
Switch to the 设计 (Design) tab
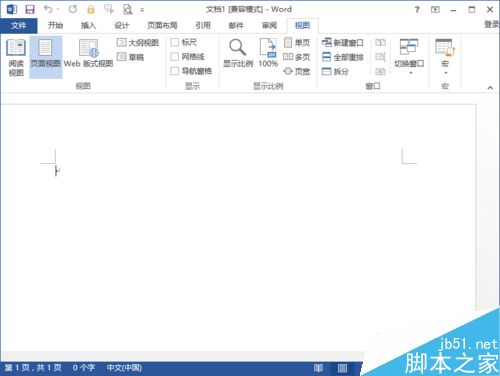pyautogui.click(x=121, y=25)
